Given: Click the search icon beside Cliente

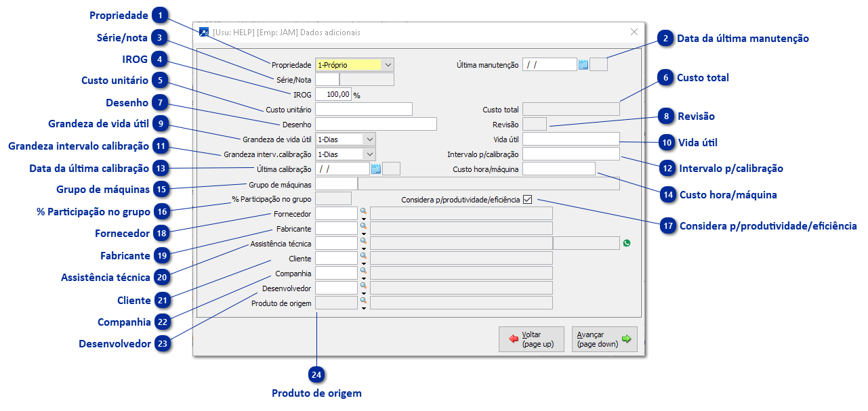Looking at the screenshot, I should (x=363, y=257).
